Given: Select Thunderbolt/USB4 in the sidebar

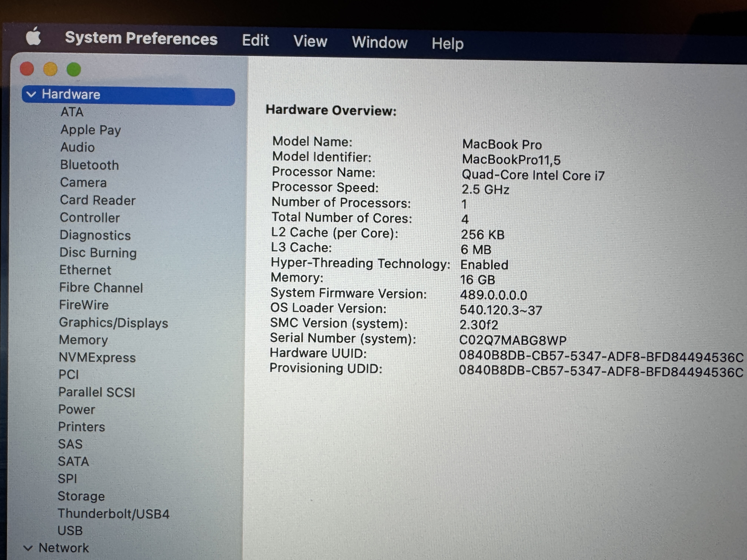Looking at the screenshot, I should (113, 514).
